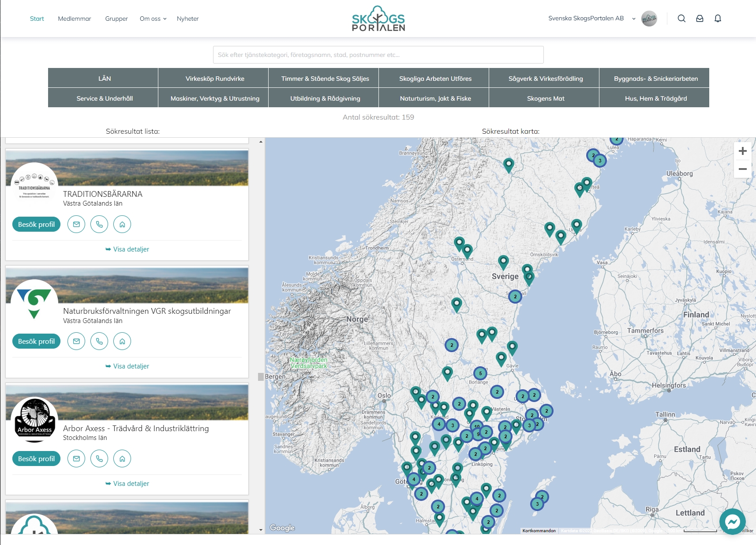Click the TRADITIONSBÄRARNA company name
The image size is (756, 545).
pos(103,194)
